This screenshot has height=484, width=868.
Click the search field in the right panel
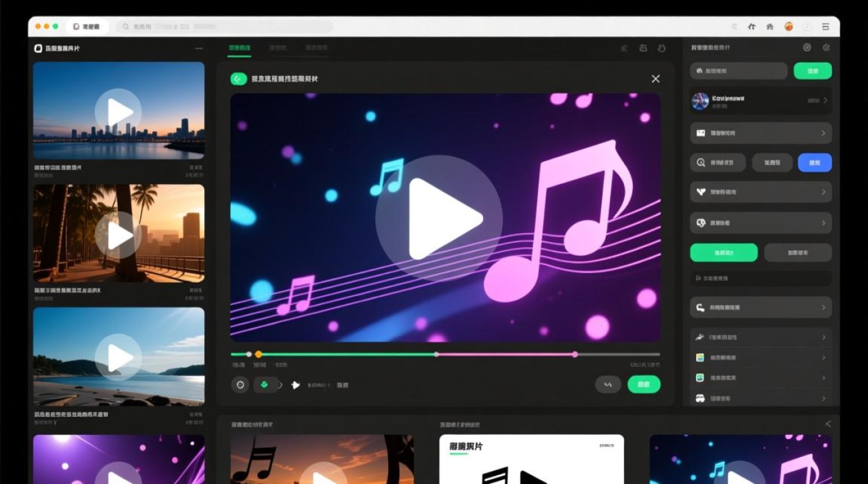[x=739, y=71]
